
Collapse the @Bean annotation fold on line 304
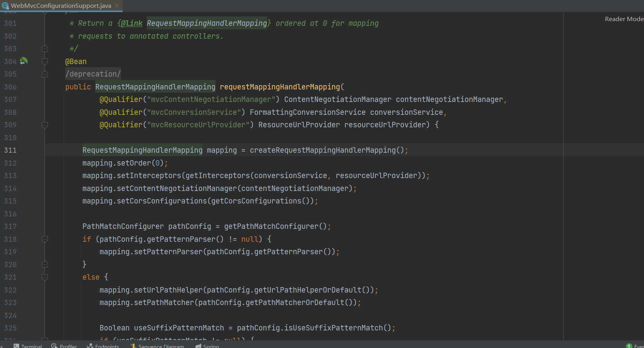pos(45,61)
